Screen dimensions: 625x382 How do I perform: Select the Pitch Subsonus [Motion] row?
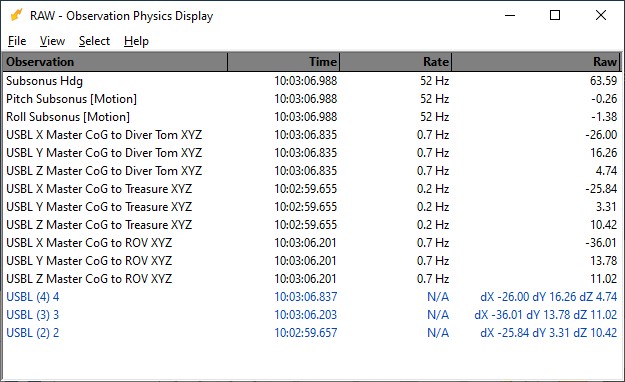[312, 99]
